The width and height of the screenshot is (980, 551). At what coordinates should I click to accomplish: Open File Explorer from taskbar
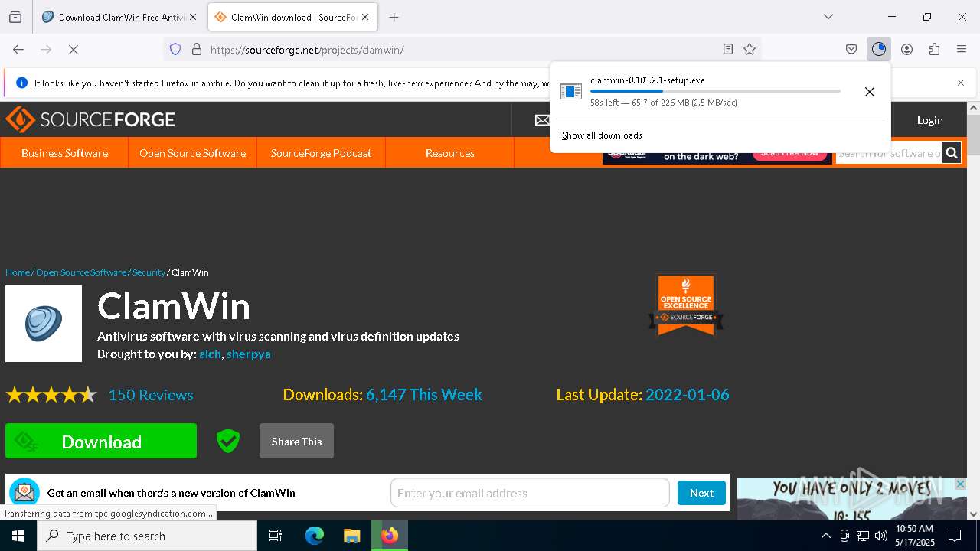coord(351,536)
